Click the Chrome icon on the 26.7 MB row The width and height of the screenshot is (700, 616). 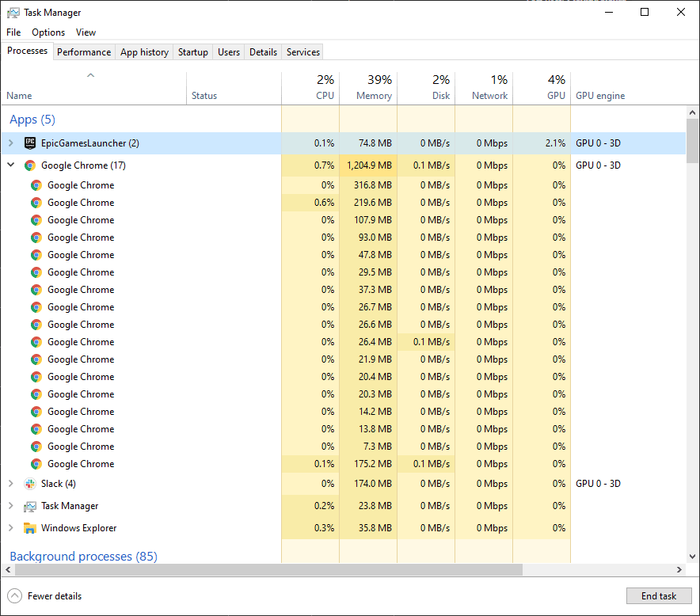(36, 307)
